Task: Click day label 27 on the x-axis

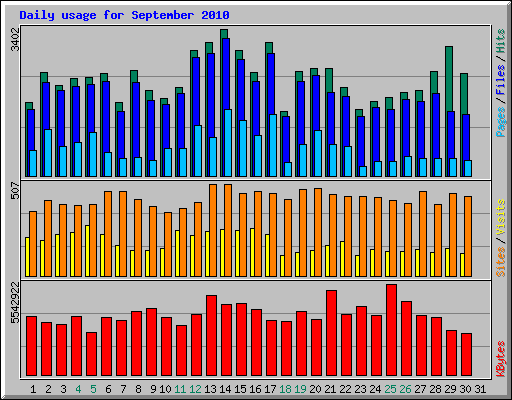Action: [x=420, y=389]
